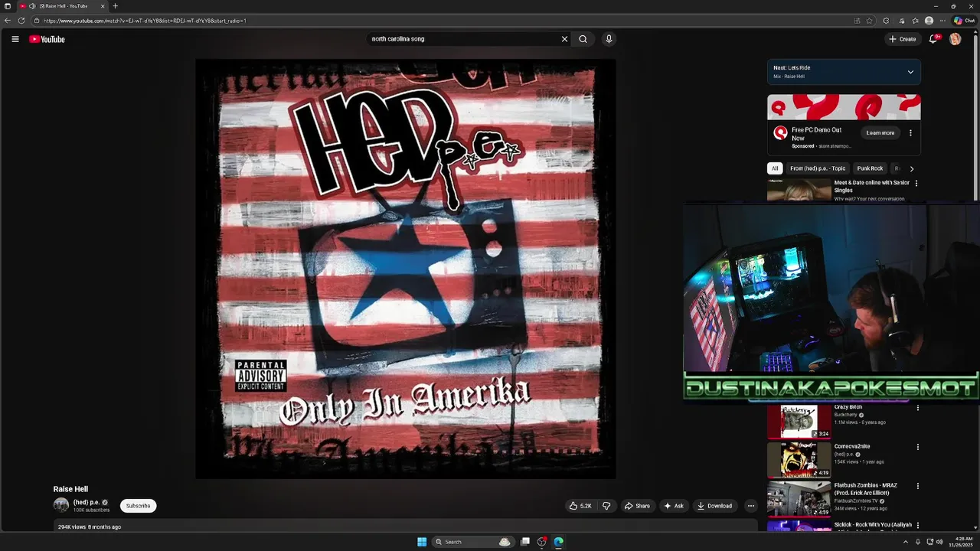Click the Only In Amerika video player

tap(406, 269)
